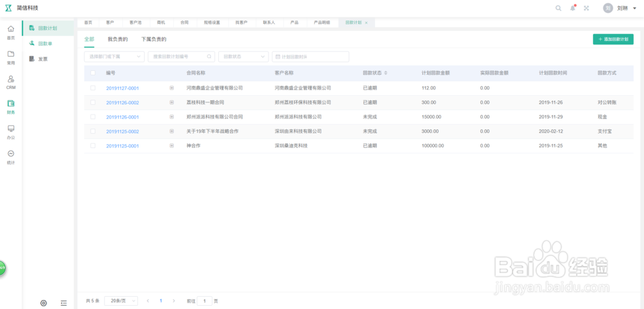Screen dimensions: 644x309
Task: Open the 选择部门或下属 dropdown
Action: [114, 57]
